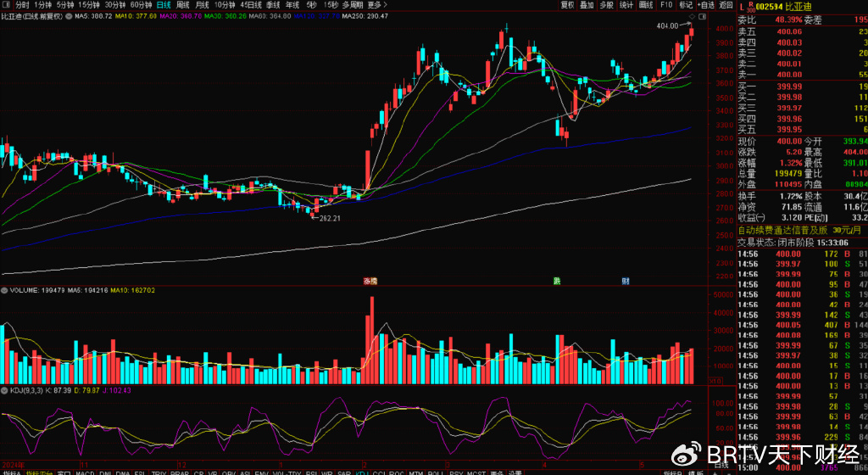This screenshot has height=475, width=868.
Task: Click the L icon beside stock code
Action: tap(742, 6)
